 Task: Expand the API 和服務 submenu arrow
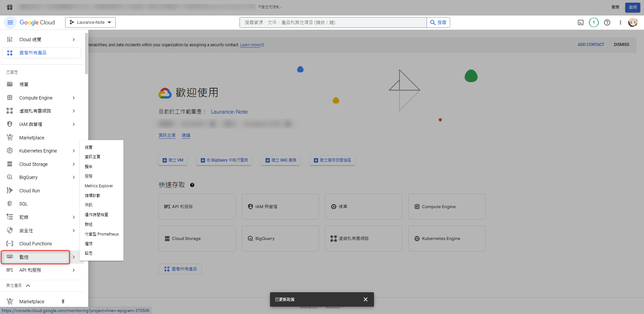(74, 270)
